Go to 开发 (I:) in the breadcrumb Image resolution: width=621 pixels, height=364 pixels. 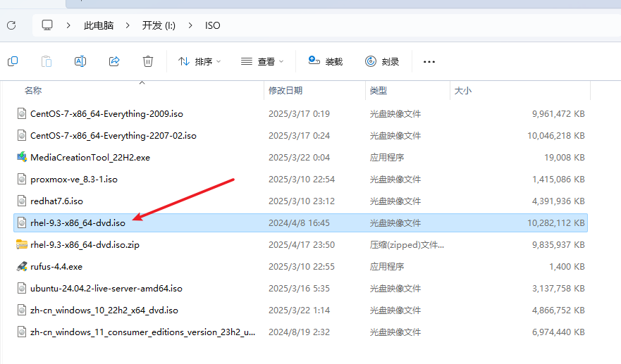159,25
